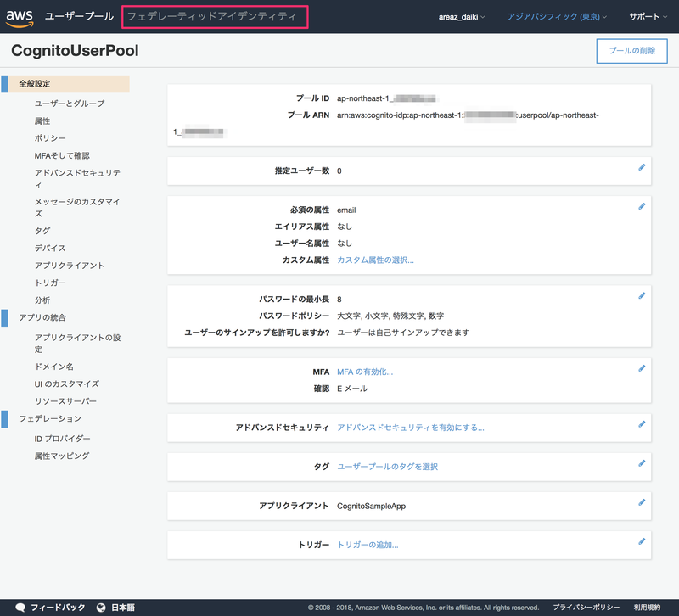Open MFAそして確認 in the sidebar
Image resolution: width=679 pixels, height=616 pixels.
(x=62, y=155)
